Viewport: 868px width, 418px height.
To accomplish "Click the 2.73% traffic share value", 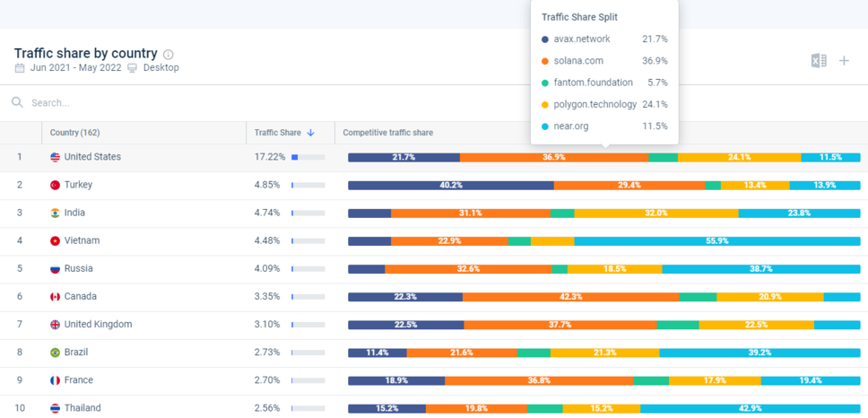I will 267,353.
